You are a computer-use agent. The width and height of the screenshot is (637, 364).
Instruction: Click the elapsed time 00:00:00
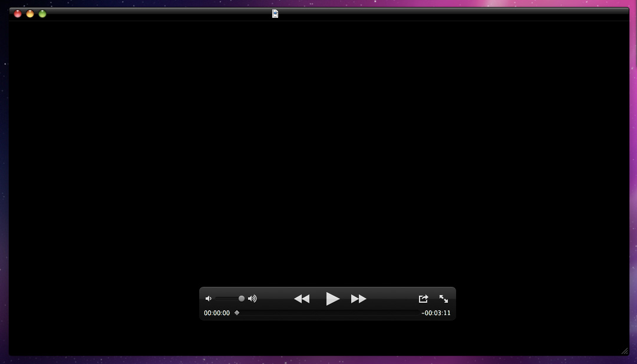(x=217, y=313)
